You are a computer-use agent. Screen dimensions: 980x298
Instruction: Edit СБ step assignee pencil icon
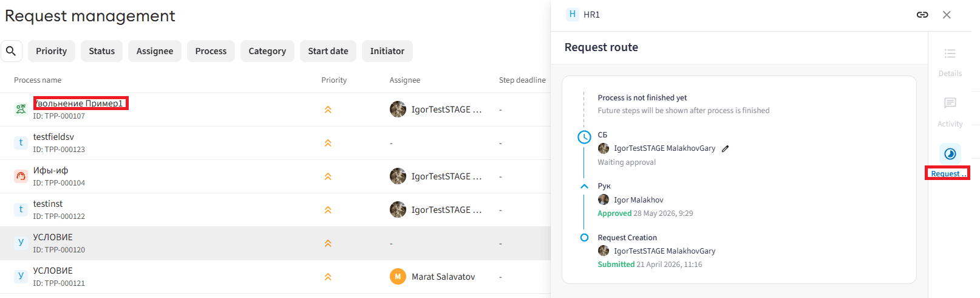[725, 148]
